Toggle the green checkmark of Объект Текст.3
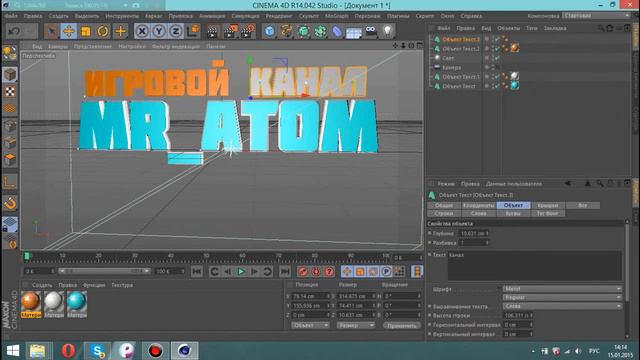Image resolution: width=640 pixels, height=360 pixels. coord(496,39)
